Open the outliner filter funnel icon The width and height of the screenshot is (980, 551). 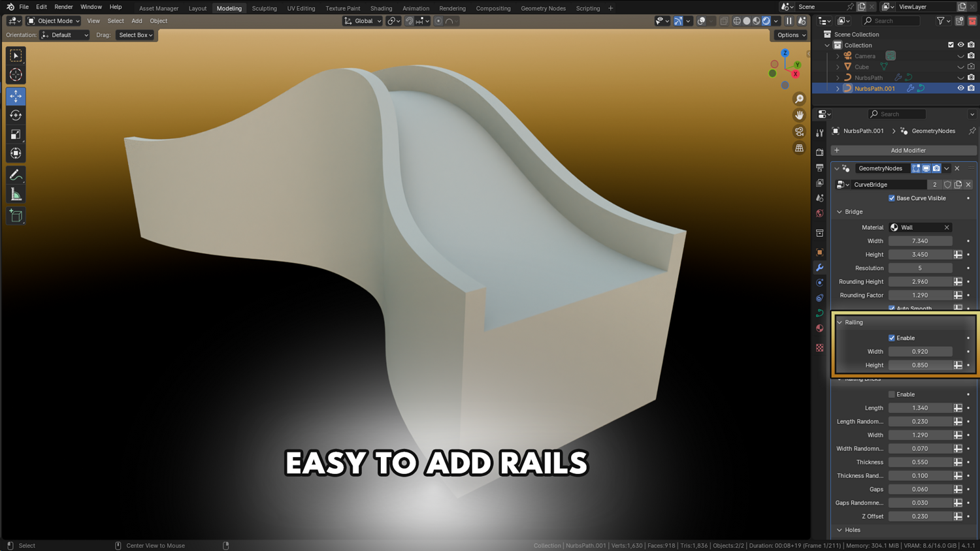point(941,21)
